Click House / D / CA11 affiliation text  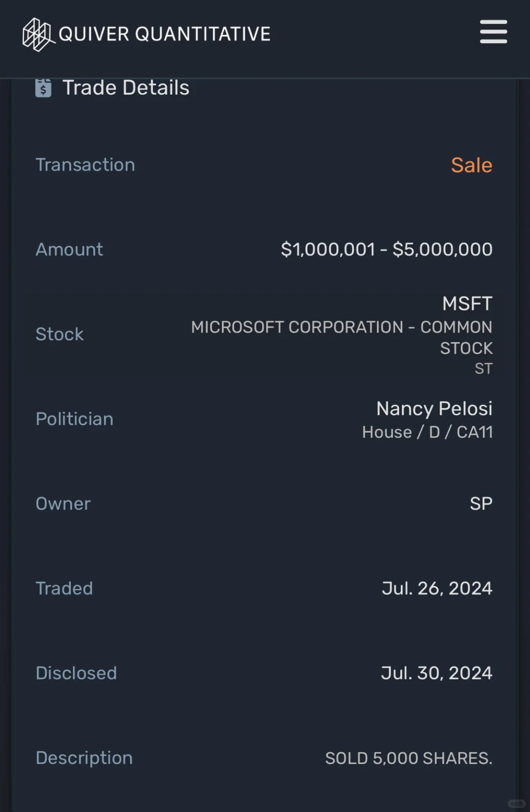427,432
